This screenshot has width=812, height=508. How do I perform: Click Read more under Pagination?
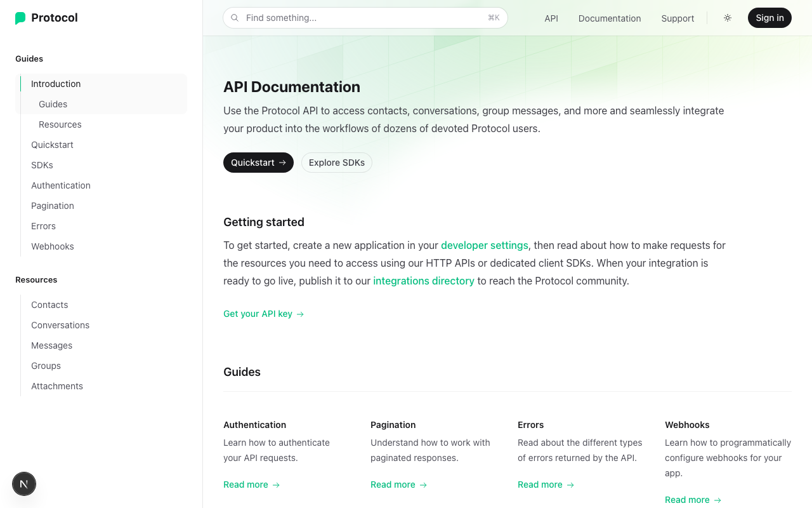pos(393,485)
